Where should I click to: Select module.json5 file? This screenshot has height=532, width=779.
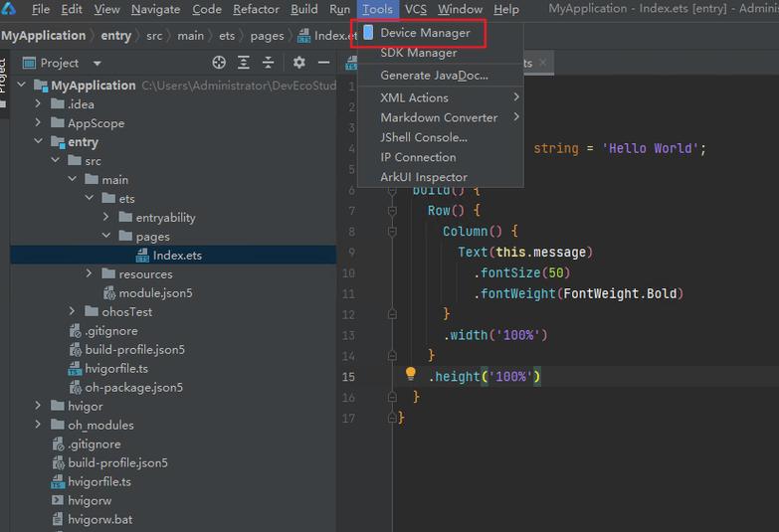click(x=155, y=293)
